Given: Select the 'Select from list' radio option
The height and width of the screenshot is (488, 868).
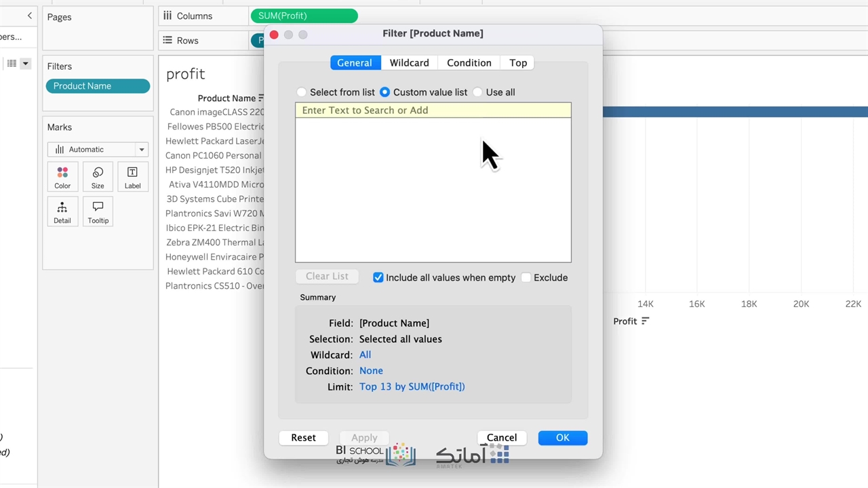Looking at the screenshot, I should pyautogui.click(x=302, y=92).
